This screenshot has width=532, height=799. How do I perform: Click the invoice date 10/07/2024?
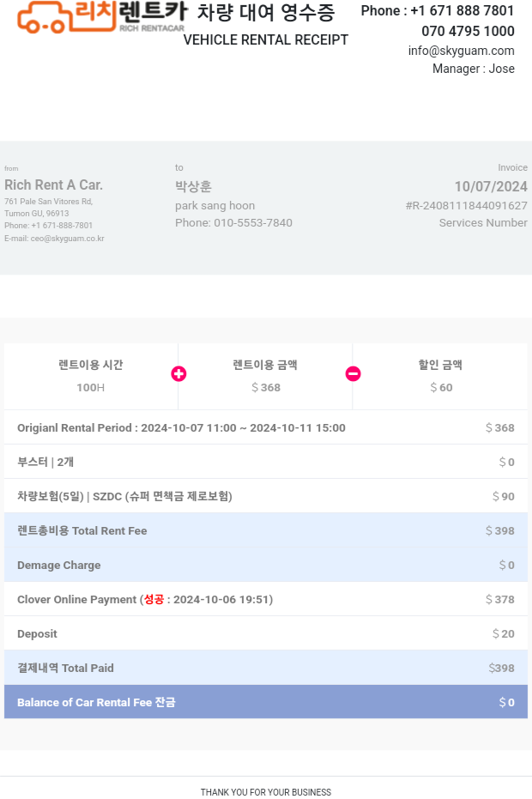click(490, 186)
